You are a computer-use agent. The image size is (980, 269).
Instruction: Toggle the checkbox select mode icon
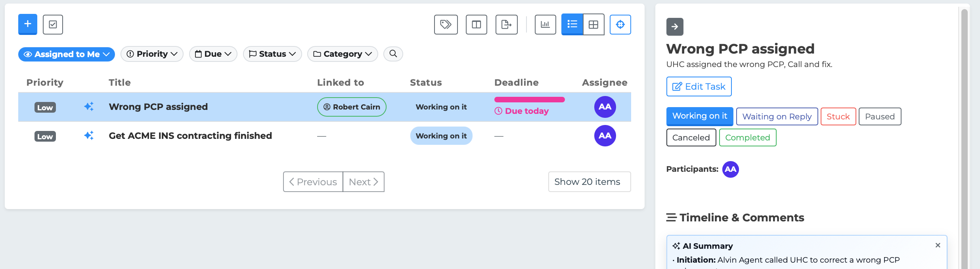tap(53, 25)
